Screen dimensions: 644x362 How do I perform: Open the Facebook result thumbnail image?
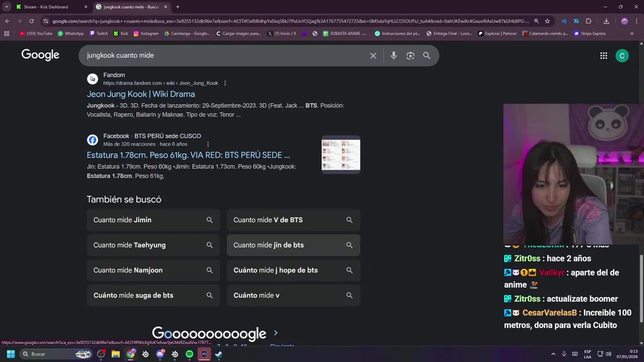[x=341, y=154]
